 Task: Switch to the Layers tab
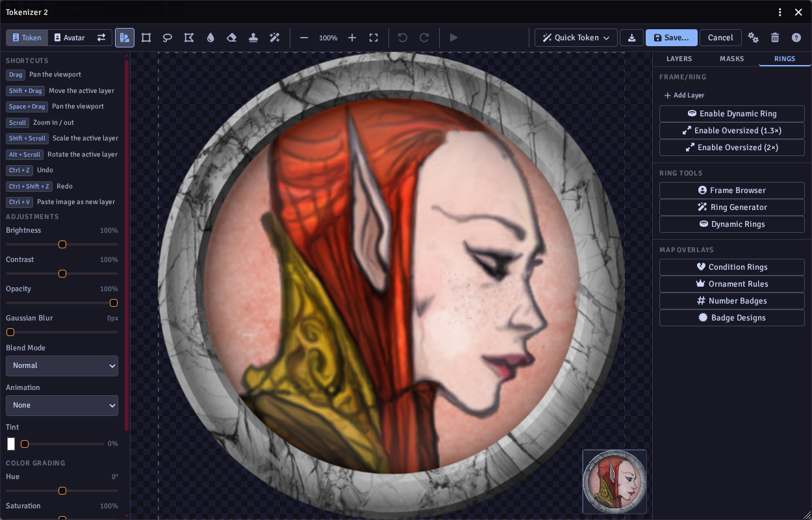point(679,58)
